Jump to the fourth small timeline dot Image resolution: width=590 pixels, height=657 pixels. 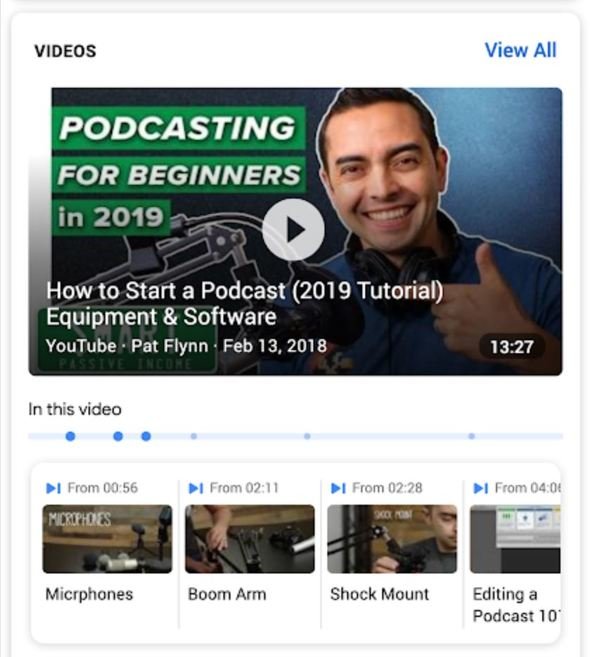(194, 436)
